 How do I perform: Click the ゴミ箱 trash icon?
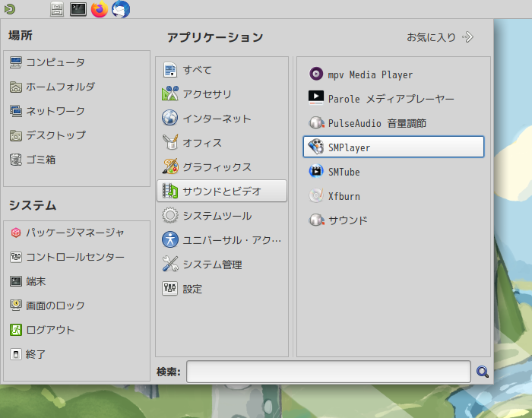point(16,160)
